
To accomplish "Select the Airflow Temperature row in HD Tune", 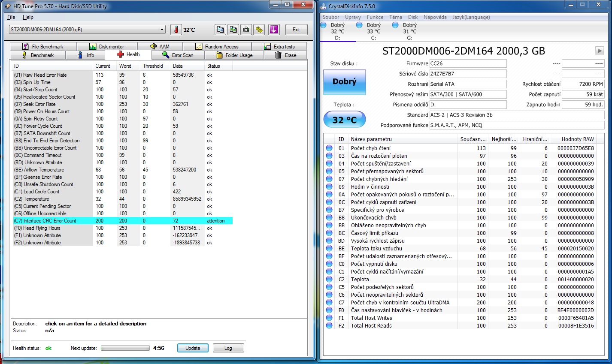I will click(122, 170).
